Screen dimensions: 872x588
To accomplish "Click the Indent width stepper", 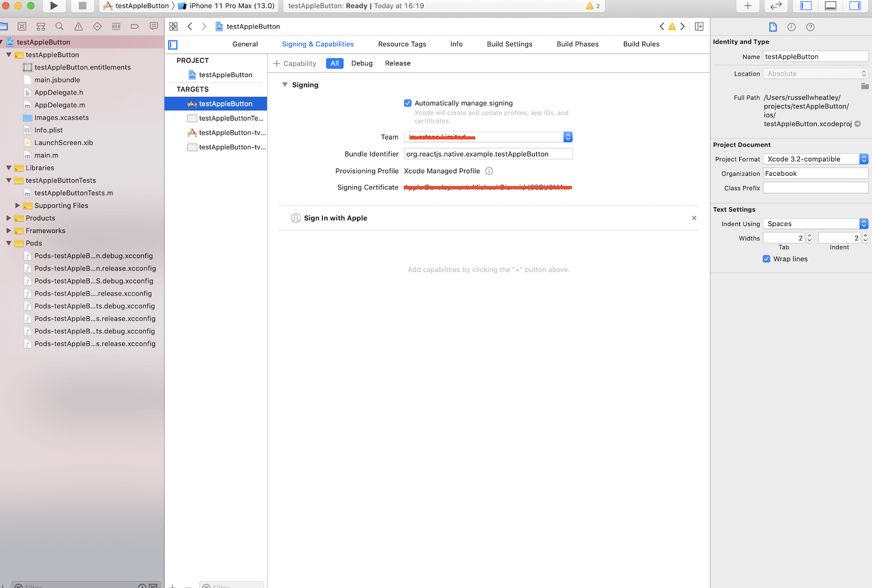I will (x=865, y=238).
